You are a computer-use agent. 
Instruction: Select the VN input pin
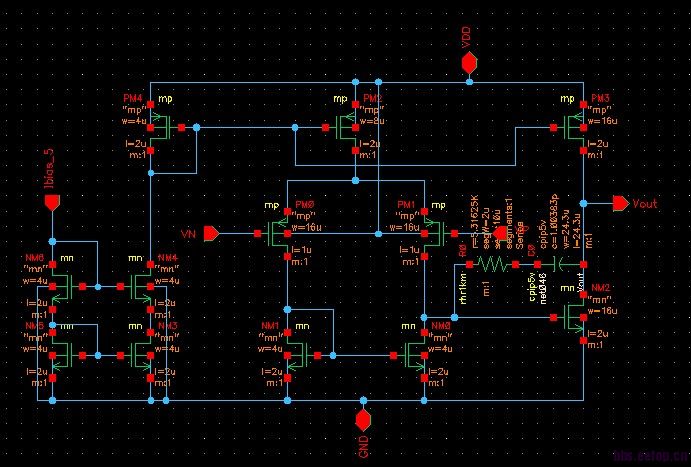click(212, 234)
